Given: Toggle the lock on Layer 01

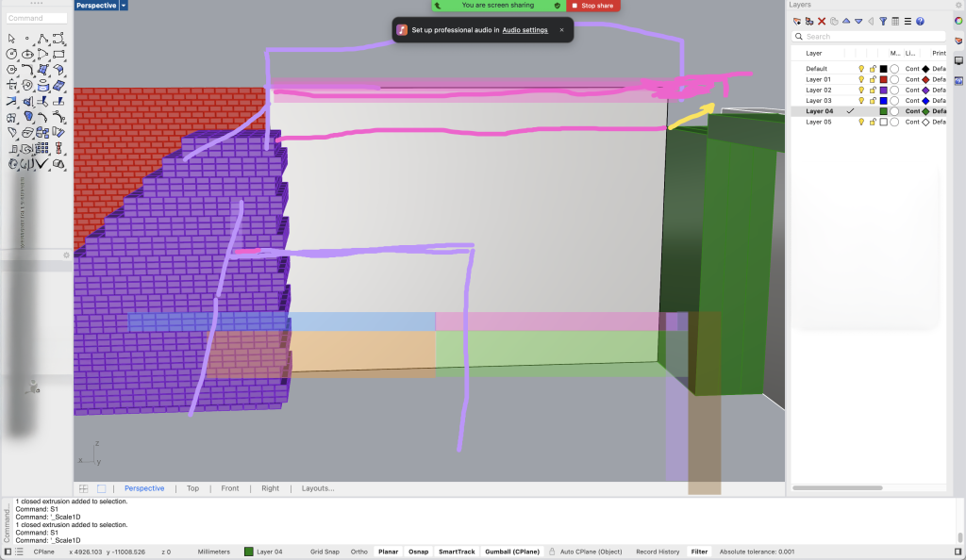Looking at the screenshot, I should [x=873, y=79].
